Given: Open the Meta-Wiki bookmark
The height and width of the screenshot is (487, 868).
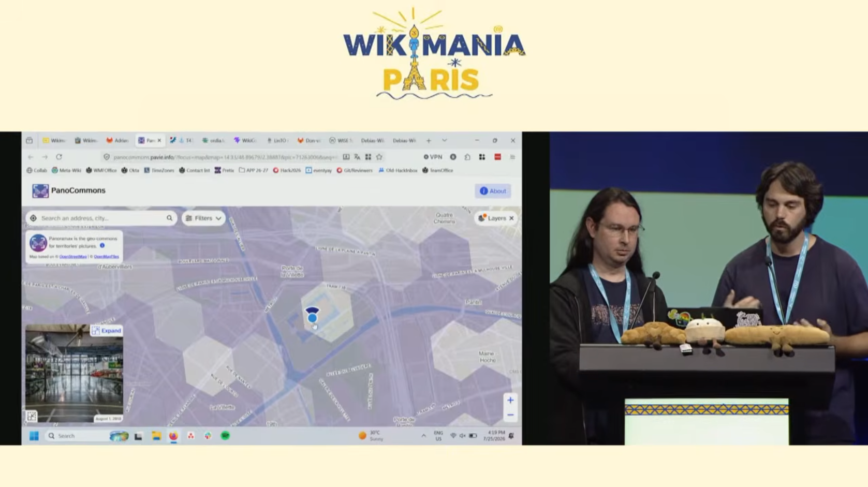Looking at the screenshot, I should [66, 170].
